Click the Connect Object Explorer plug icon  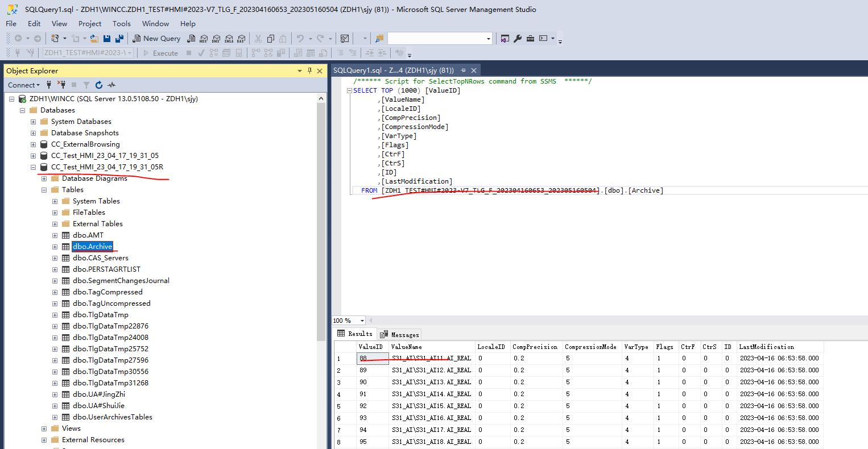49,85
